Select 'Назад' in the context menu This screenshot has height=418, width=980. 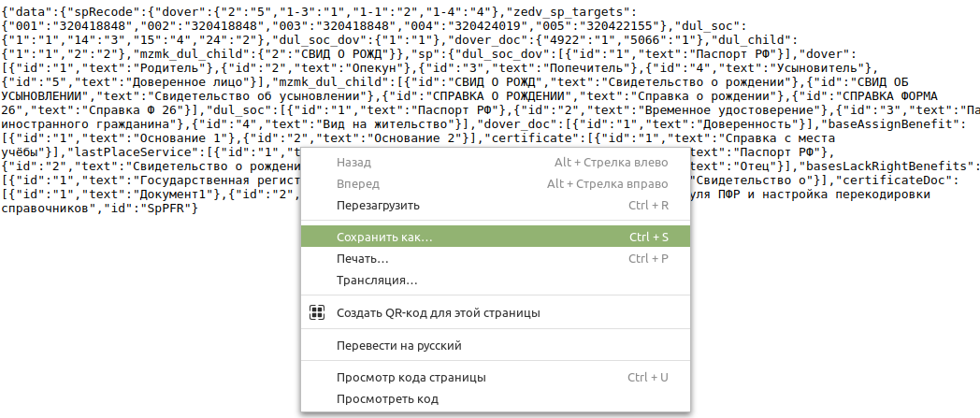pyautogui.click(x=354, y=163)
